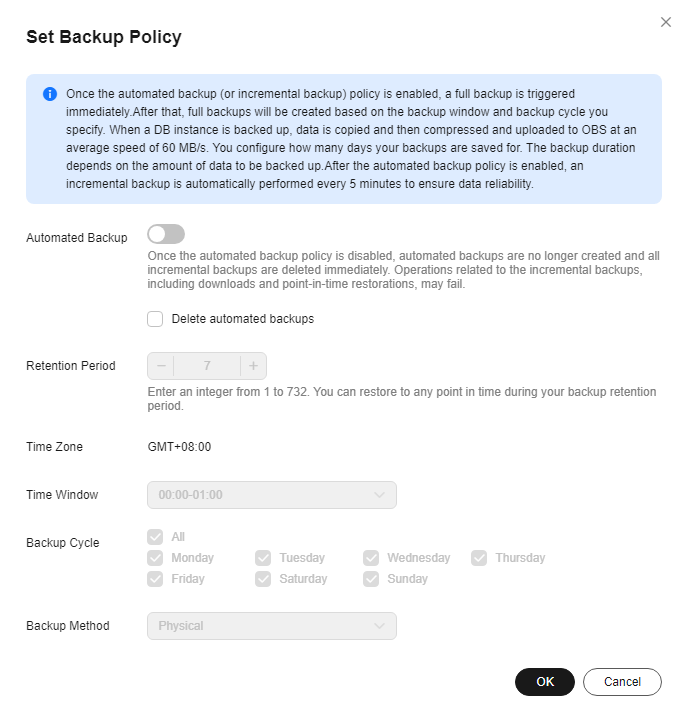
Task: Toggle the Tuesday checkbox
Action: click(x=263, y=558)
